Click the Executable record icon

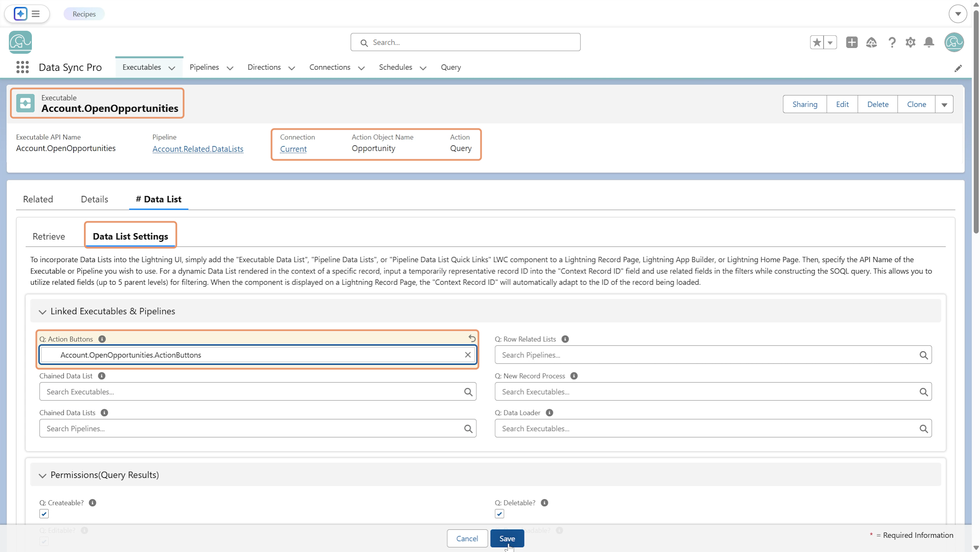[26, 103]
